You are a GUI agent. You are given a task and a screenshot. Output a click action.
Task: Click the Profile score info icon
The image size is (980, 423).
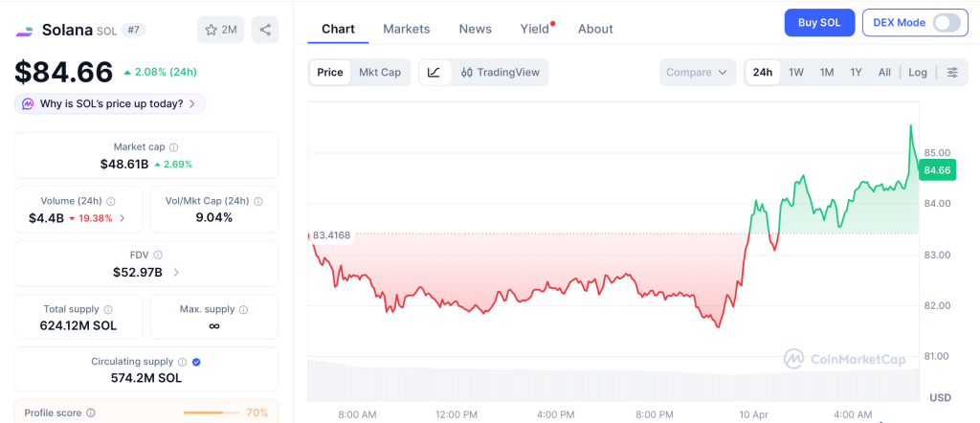click(91, 413)
